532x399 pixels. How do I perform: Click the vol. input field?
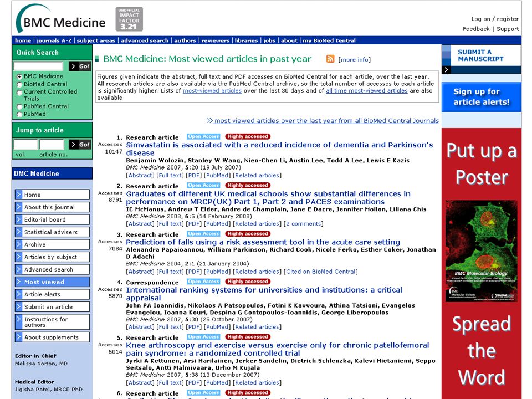(25, 145)
